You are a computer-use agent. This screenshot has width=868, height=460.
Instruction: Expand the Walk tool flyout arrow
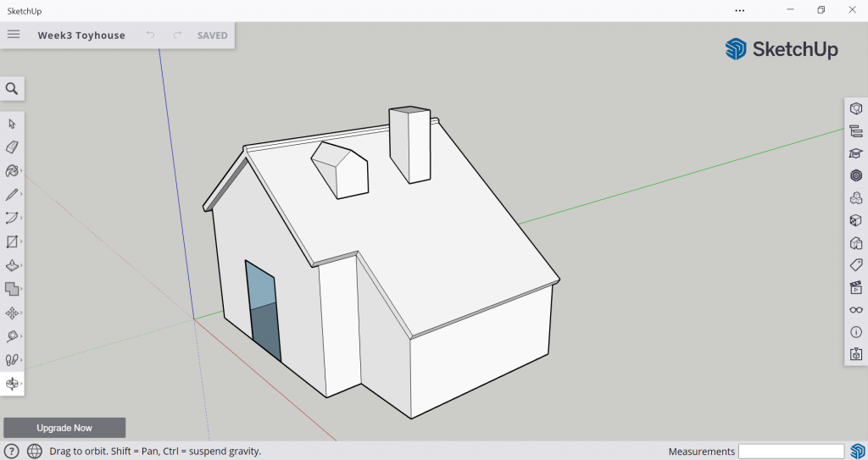click(21, 360)
